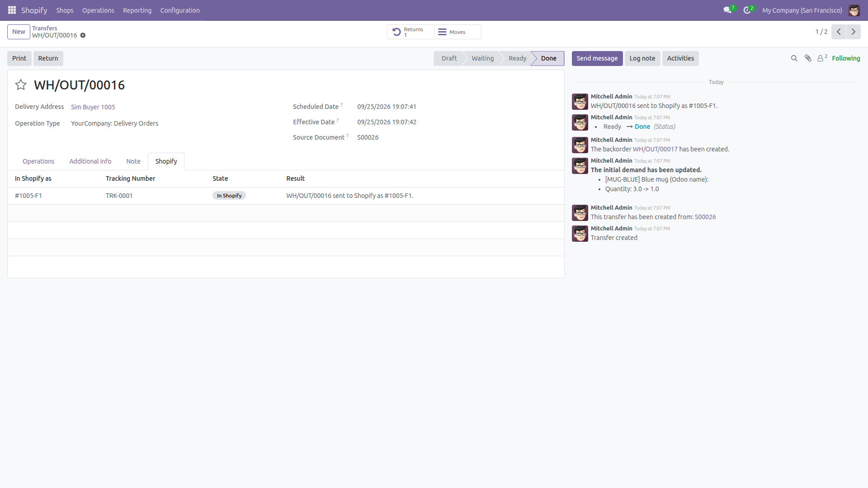Sort by In Shopify as column
The image size is (868, 488).
click(x=33, y=178)
